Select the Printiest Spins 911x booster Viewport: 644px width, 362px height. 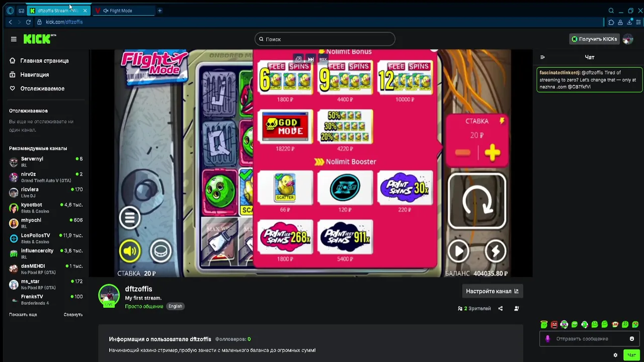[345, 237]
